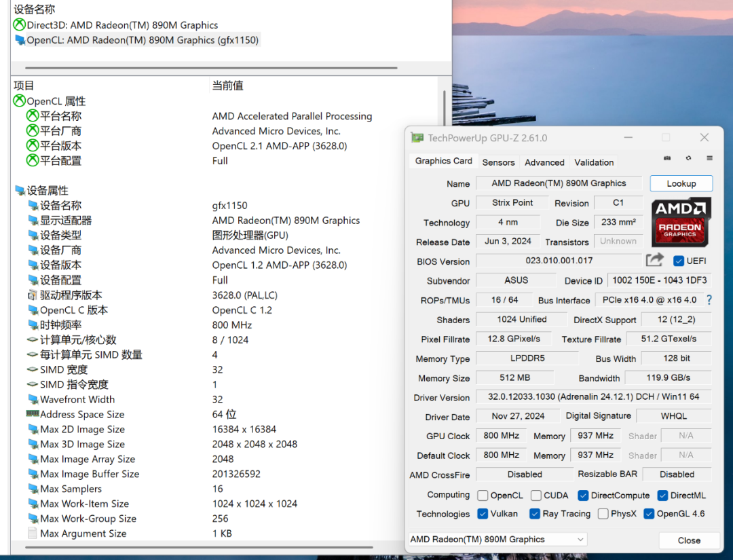733x560 pixels.
Task: Click icon beside OpenCL 属性
Action: click(19, 100)
